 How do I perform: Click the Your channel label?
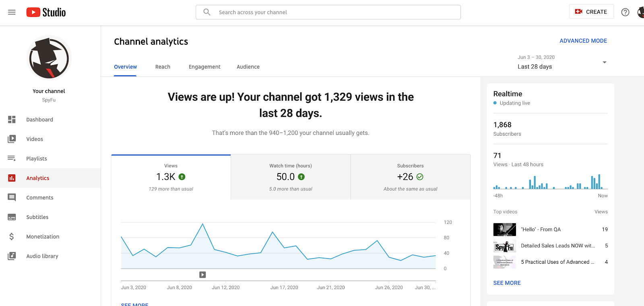pyautogui.click(x=49, y=91)
